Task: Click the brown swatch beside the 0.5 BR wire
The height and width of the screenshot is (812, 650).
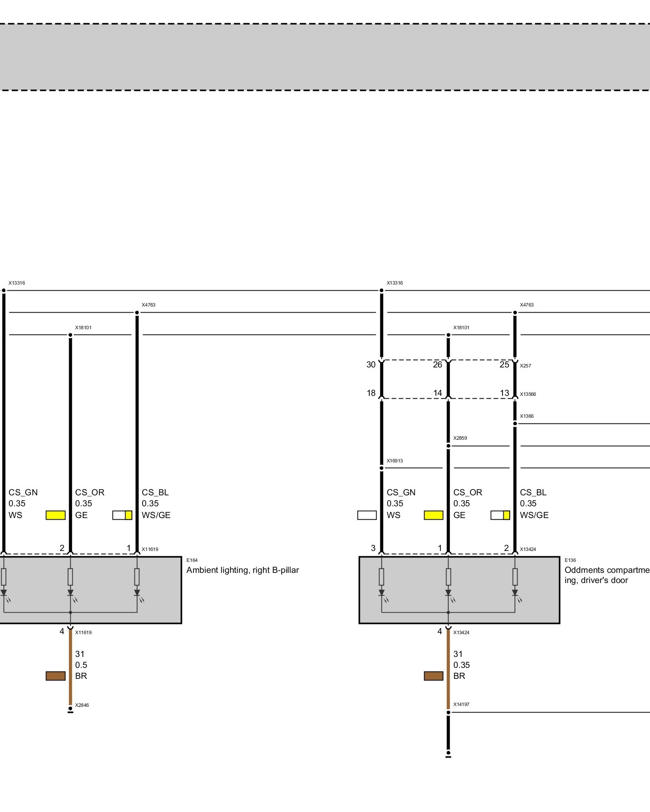Action: click(x=56, y=676)
